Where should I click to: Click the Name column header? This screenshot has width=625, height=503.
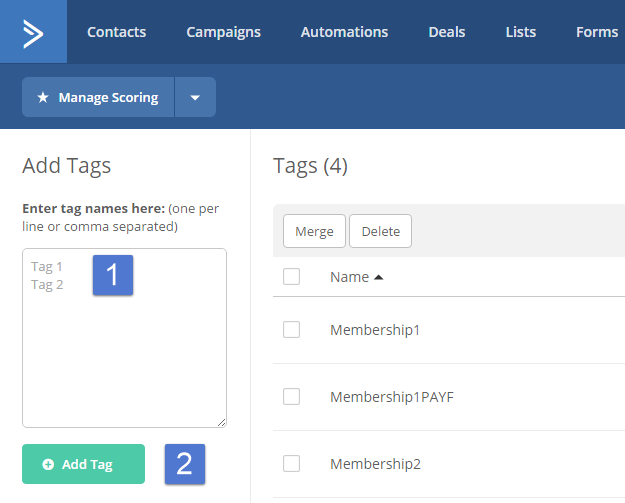[x=350, y=277]
